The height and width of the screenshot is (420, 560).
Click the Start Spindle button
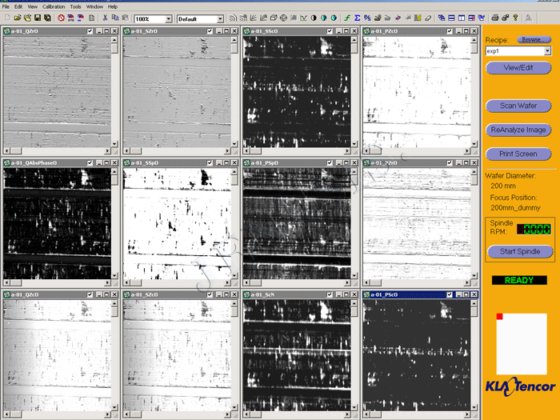click(520, 251)
